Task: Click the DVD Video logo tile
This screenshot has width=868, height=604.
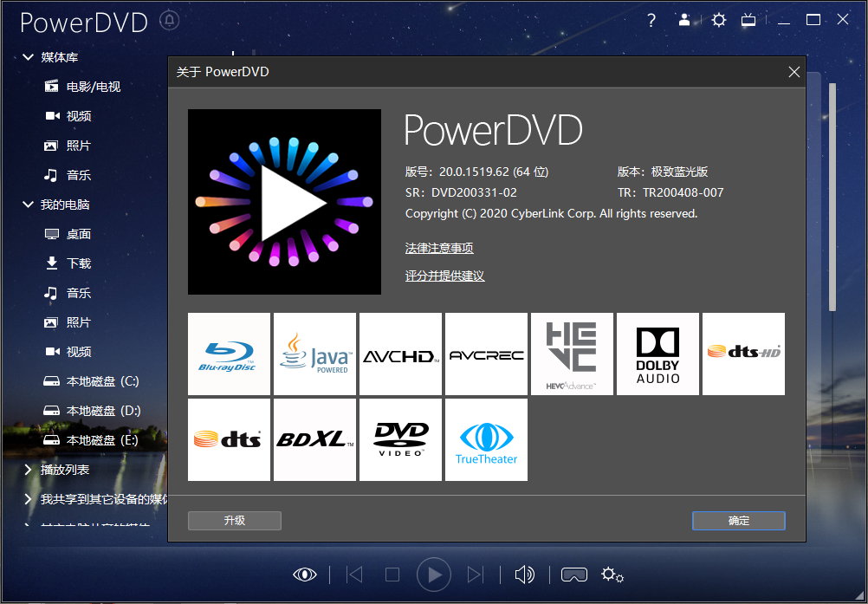Action: pyautogui.click(x=401, y=439)
